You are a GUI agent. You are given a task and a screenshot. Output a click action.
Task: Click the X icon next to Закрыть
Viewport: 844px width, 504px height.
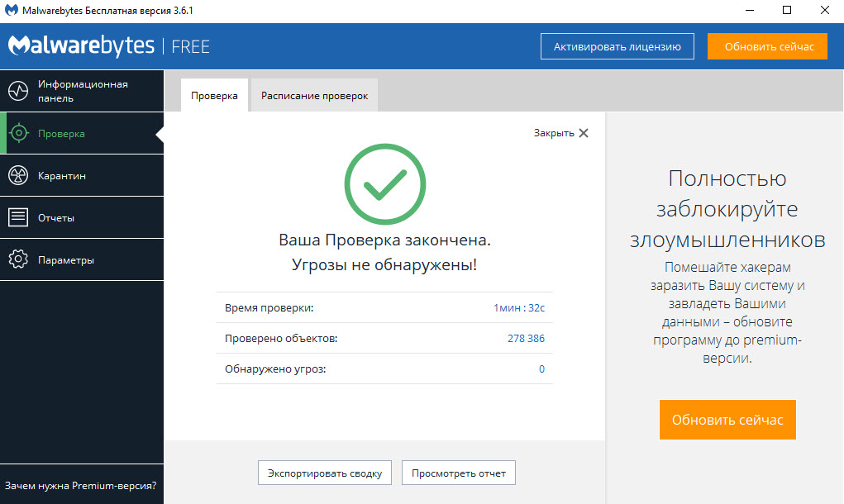(x=584, y=133)
